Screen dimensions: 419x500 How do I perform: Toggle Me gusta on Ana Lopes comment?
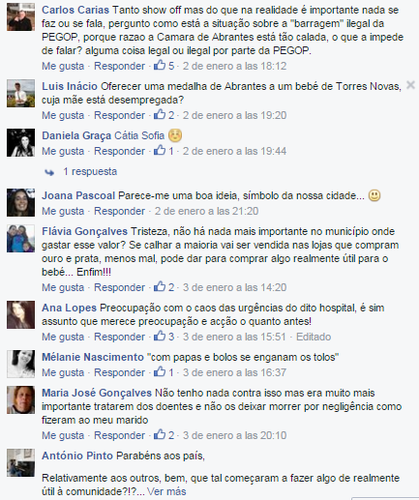coord(63,337)
